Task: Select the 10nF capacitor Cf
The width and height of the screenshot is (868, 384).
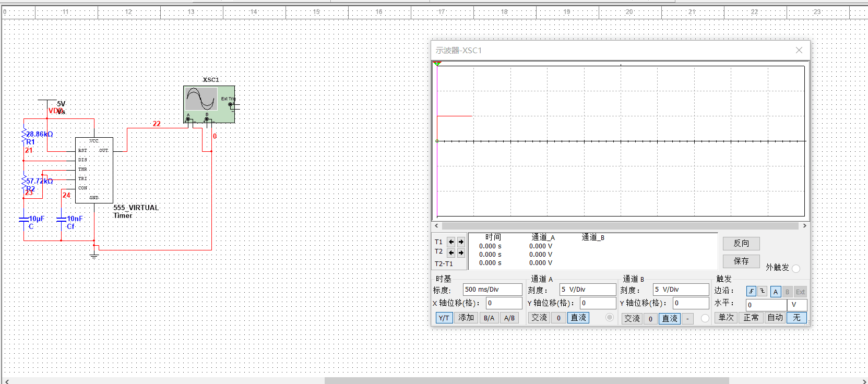Action: (61, 220)
